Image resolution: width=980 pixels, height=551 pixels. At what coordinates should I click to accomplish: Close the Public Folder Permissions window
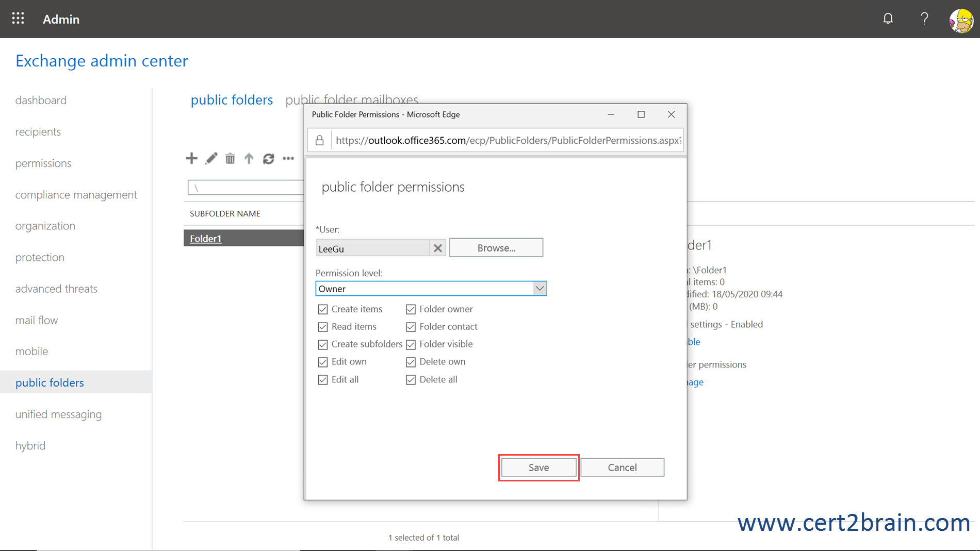click(x=671, y=114)
